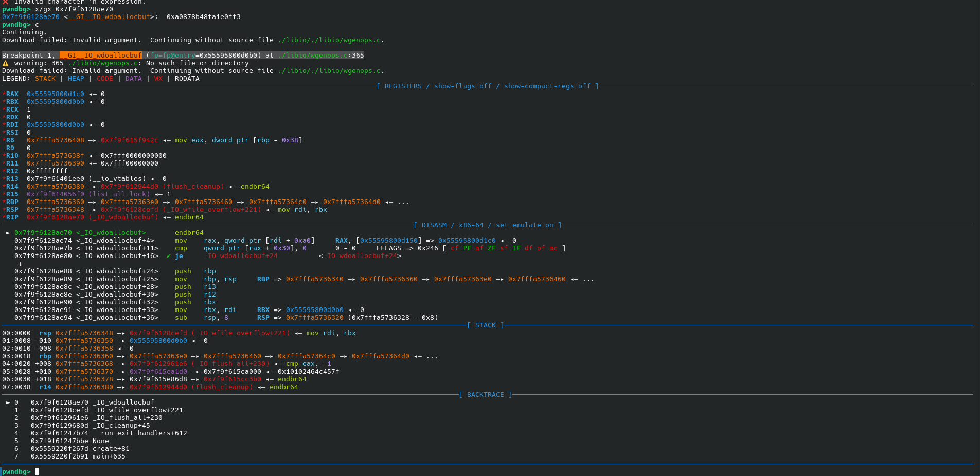Click the CODE legend label
980x476 pixels.
tap(105, 79)
